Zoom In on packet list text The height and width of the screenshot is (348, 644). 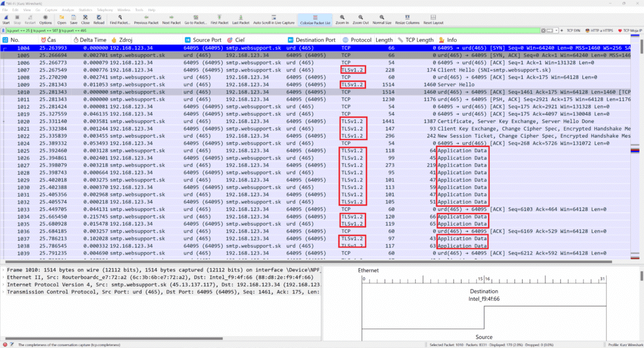click(342, 19)
